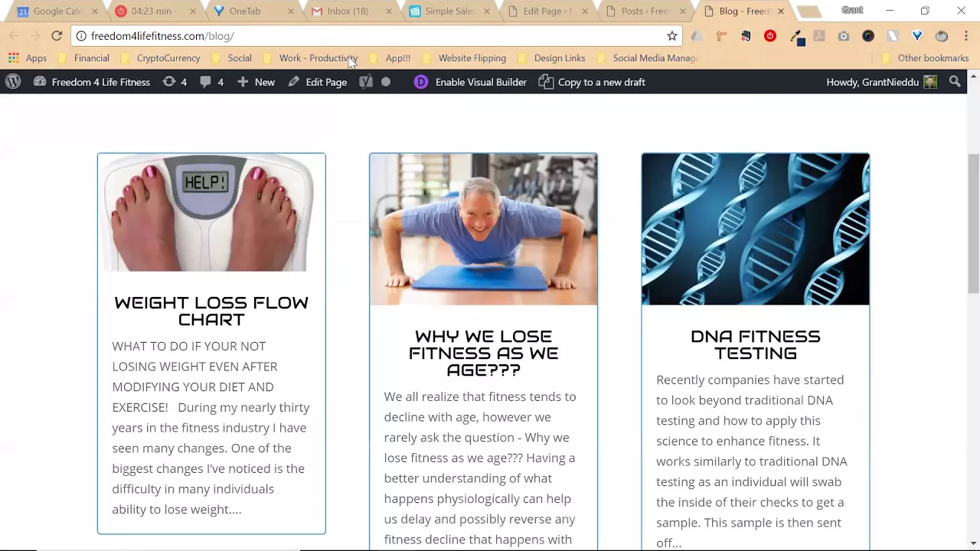Image resolution: width=980 pixels, height=551 pixels.
Task: View site info icon in address bar
Action: click(81, 36)
